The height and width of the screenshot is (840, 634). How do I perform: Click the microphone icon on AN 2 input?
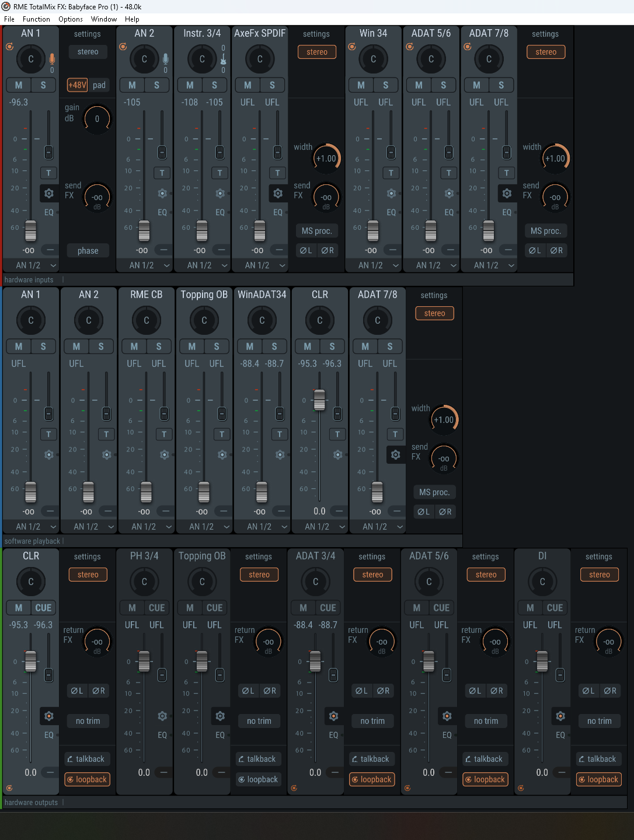pyautogui.click(x=165, y=59)
